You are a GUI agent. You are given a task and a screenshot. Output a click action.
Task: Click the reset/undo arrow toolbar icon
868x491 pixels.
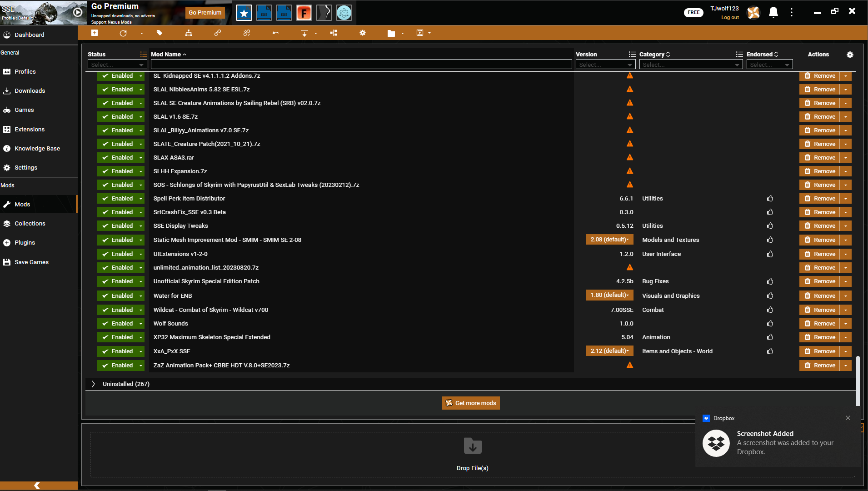(x=276, y=33)
